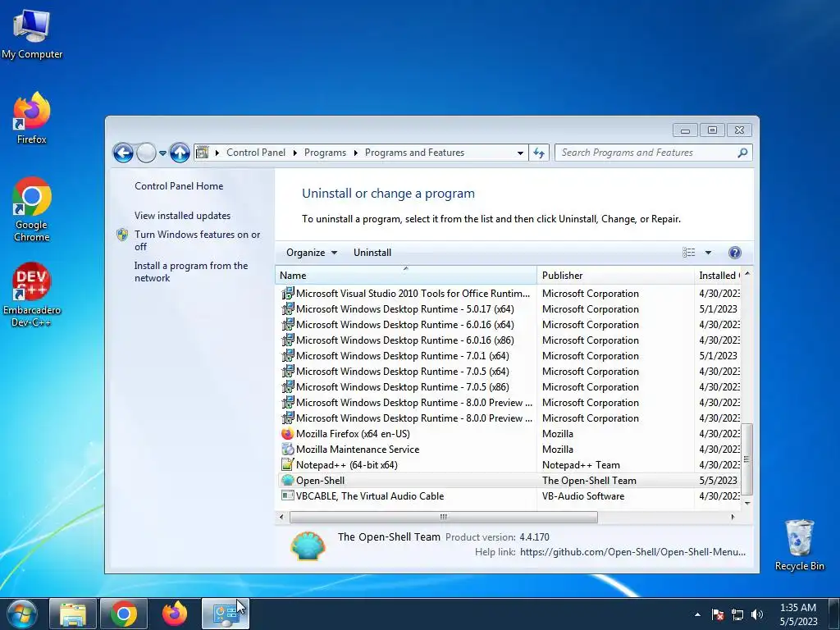
Task: Click the horizontal scrollbar thumb
Action: pos(444,517)
